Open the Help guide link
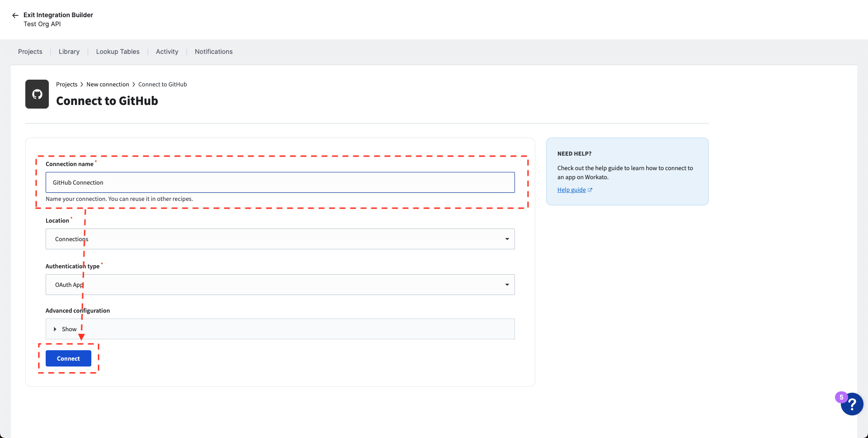The width and height of the screenshot is (868, 438). coord(571,190)
